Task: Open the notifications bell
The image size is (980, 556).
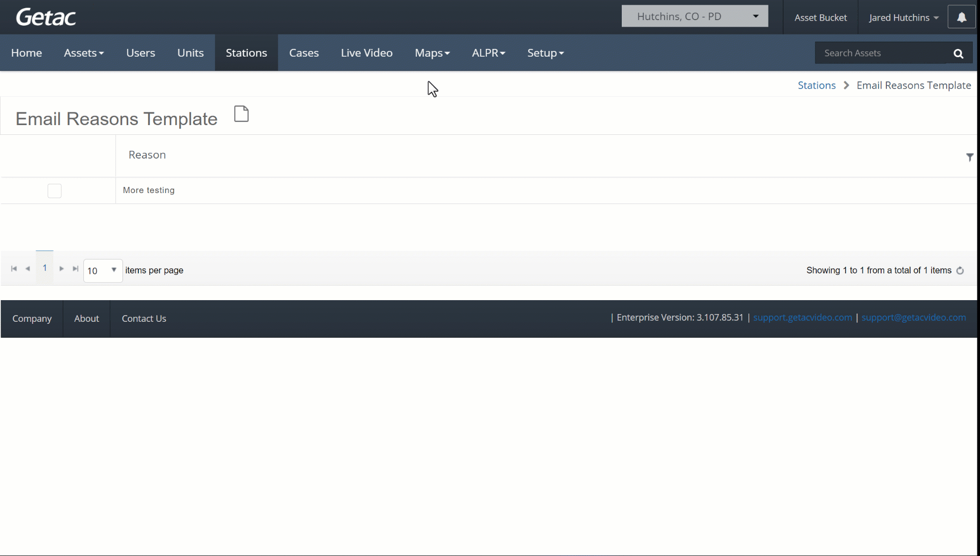Action: (961, 17)
